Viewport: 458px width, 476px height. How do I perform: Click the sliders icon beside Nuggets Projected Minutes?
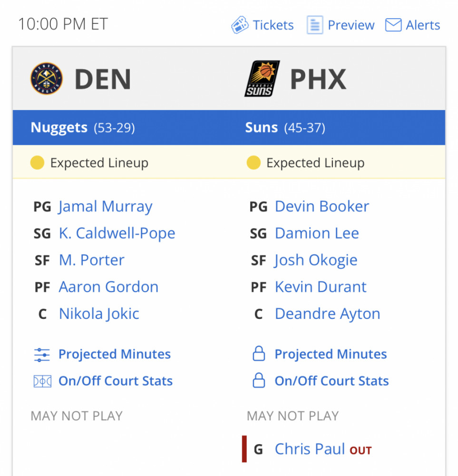42,355
